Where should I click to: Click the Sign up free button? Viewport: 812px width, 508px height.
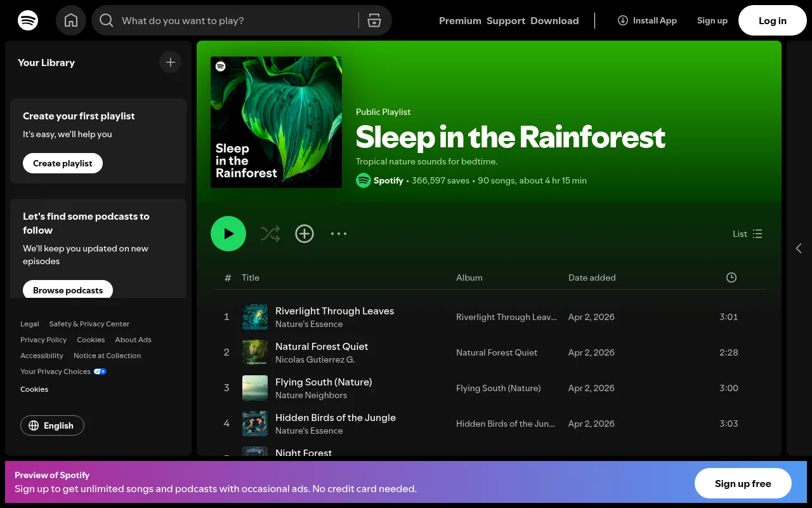click(x=743, y=484)
